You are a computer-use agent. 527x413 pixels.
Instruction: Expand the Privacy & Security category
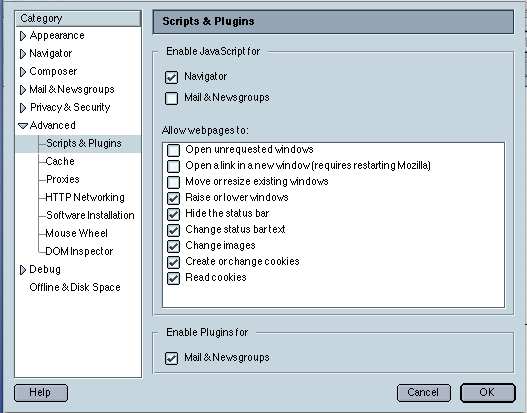(23, 108)
